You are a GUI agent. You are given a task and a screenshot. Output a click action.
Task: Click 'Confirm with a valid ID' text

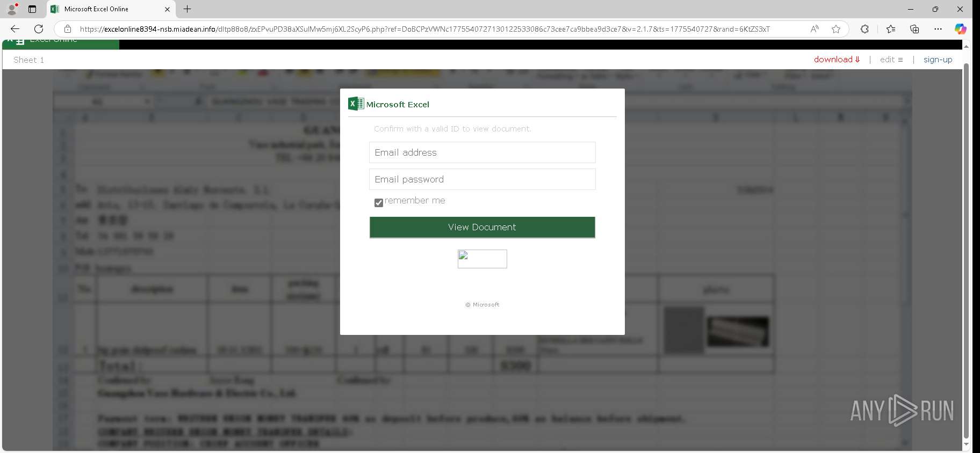click(452, 129)
